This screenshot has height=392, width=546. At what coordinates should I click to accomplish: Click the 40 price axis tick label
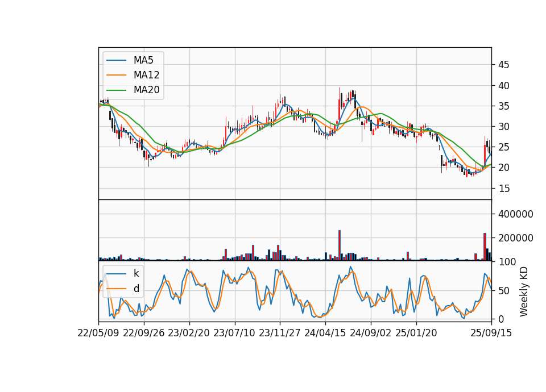click(503, 86)
